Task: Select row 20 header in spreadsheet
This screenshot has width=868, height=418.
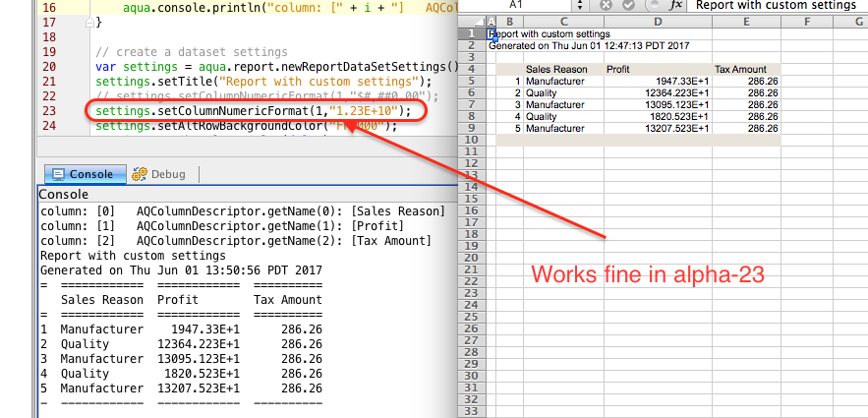Action: (472, 258)
